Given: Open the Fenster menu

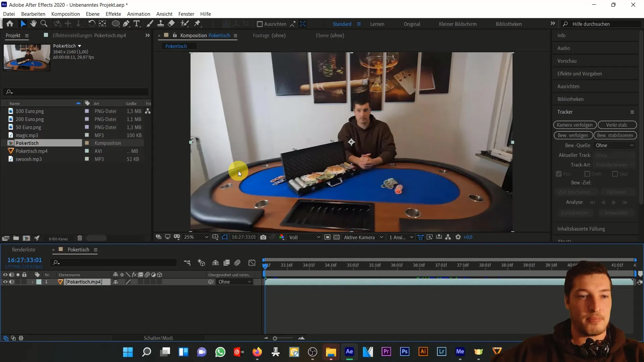Looking at the screenshot, I should click(x=186, y=14).
